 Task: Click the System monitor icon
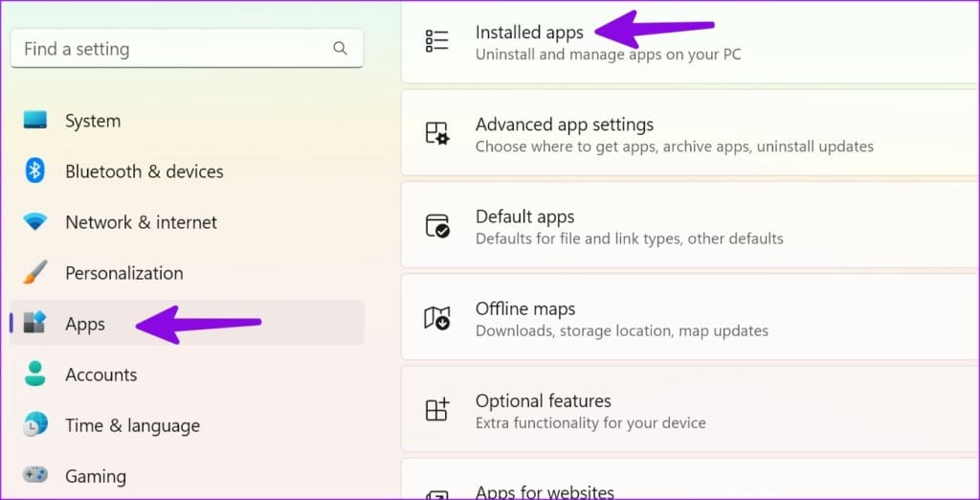[x=35, y=120]
